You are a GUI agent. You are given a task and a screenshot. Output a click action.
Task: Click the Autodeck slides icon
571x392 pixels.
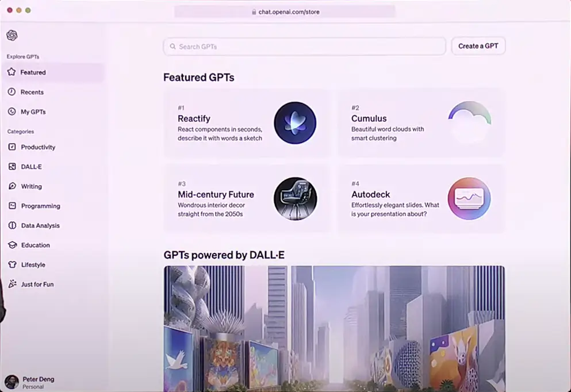click(469, 199)
